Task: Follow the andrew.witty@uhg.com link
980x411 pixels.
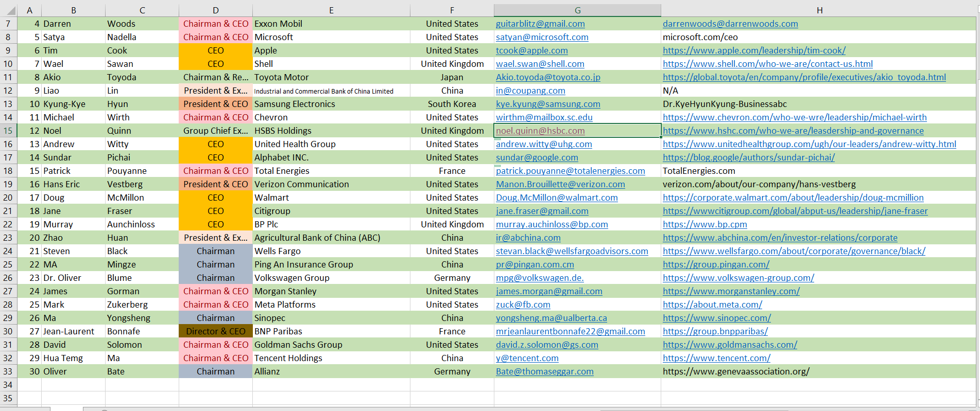Action: click(x=544, y=144)
